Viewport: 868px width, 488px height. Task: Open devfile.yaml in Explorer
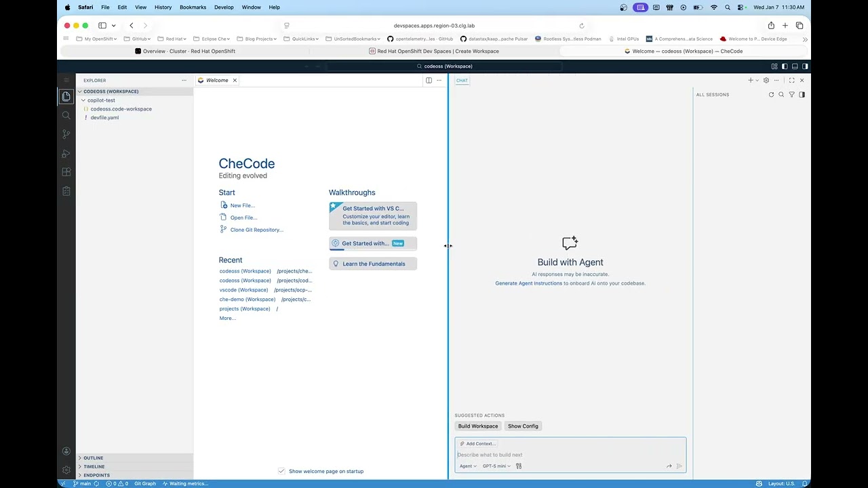(104, 118)
